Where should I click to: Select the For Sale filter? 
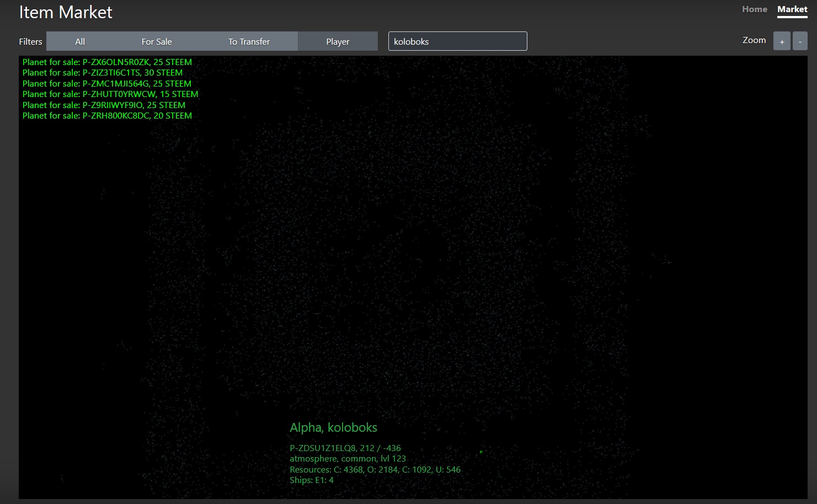tap(157, 41)
